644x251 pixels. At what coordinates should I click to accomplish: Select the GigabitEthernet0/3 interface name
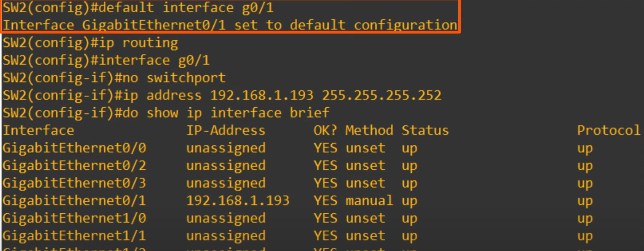tap(74, 183)
